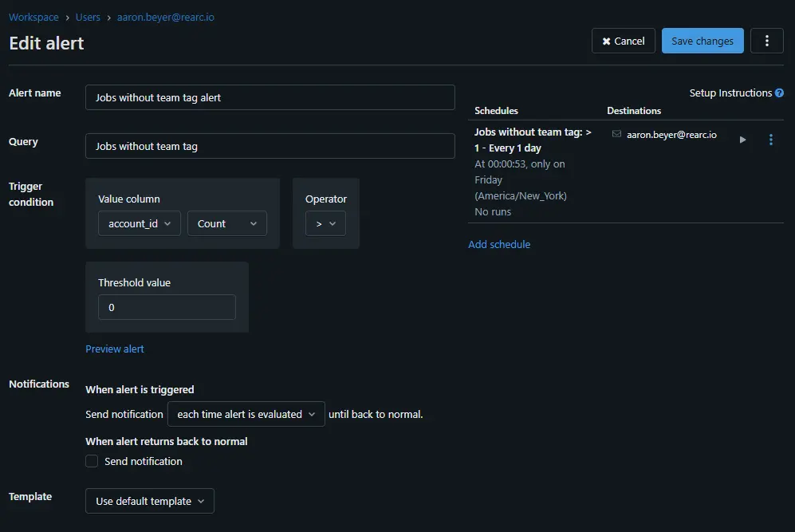
Task: Cancel editing the alert
Action: coord(623,41)
